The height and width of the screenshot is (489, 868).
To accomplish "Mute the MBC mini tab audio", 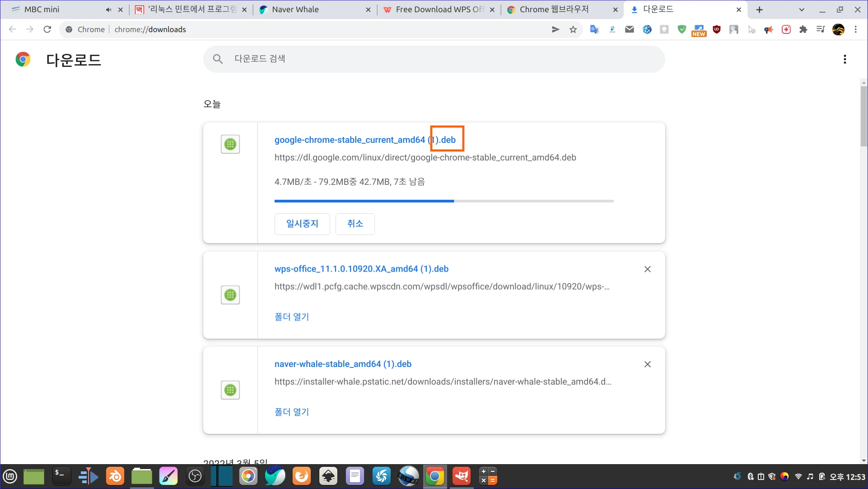I will (x=108, y=9).
